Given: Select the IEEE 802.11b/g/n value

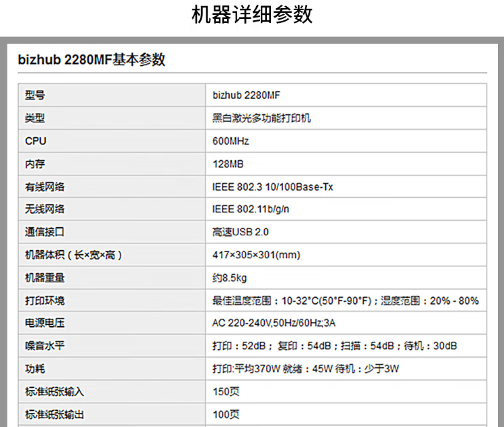Looking at the screenshot, I should [251, 209].
